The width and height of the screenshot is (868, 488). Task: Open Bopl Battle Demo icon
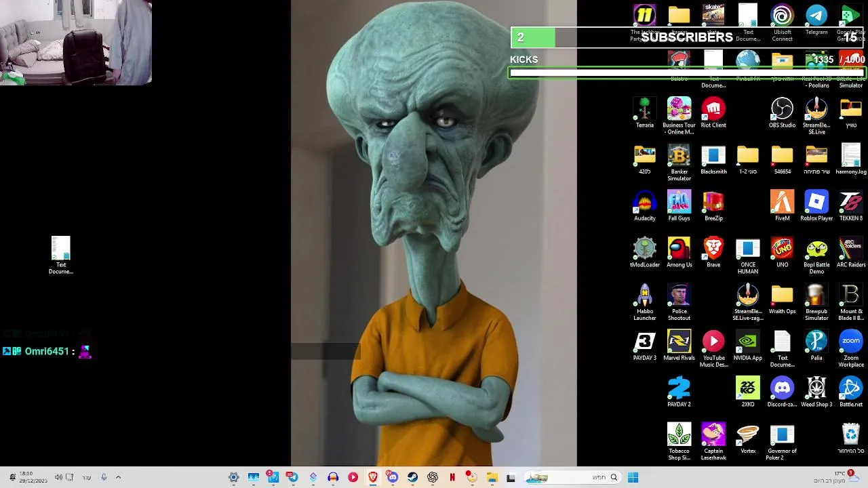816,256
